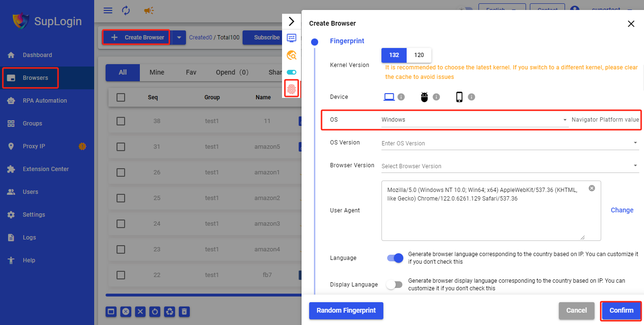Click the refresh sync arrows icon
The image size is (644, 325).
[126, 10]
